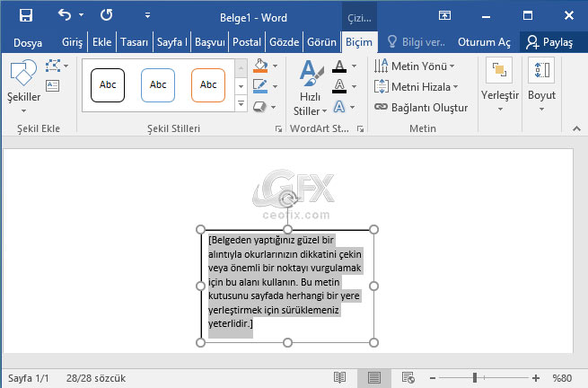Click the Shape Fill paint bucket icon
Viewport: 588px width, 388px height.
point(260,66)
